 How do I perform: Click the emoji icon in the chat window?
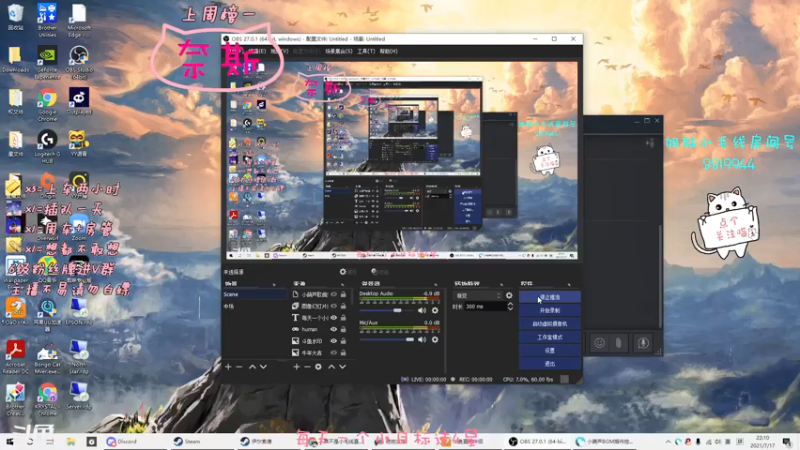coord(599,343)
